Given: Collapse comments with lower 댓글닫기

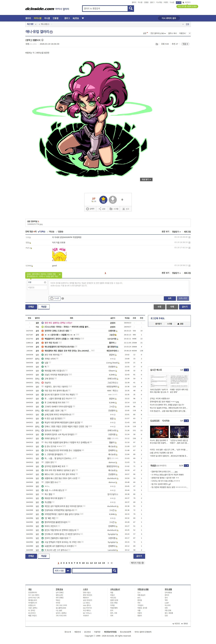Looking at the screenshot, I should click(x=176, y=273).
